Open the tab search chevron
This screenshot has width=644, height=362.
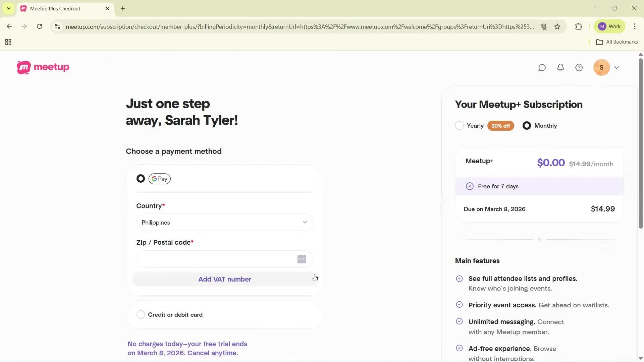[x=8, y=8]
